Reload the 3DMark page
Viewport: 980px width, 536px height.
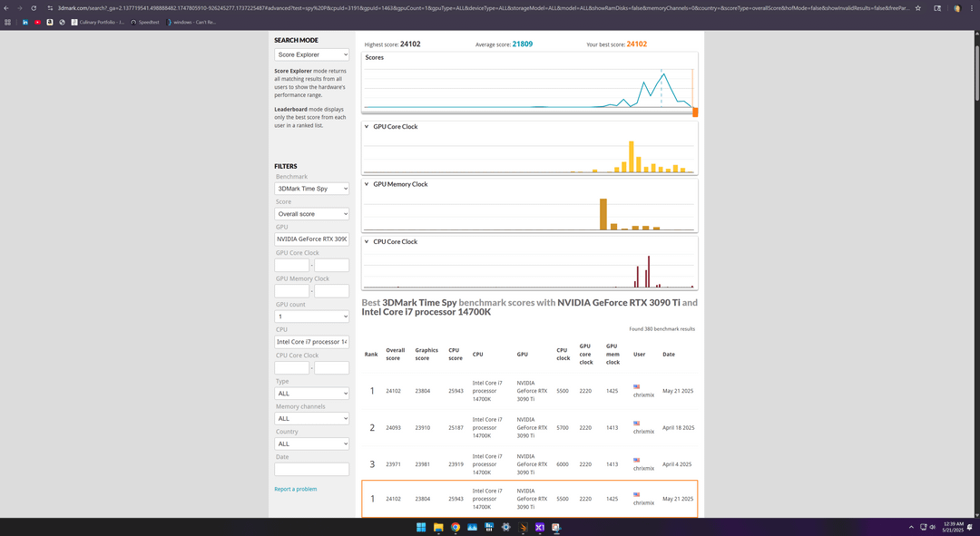(x=34, y=8)
